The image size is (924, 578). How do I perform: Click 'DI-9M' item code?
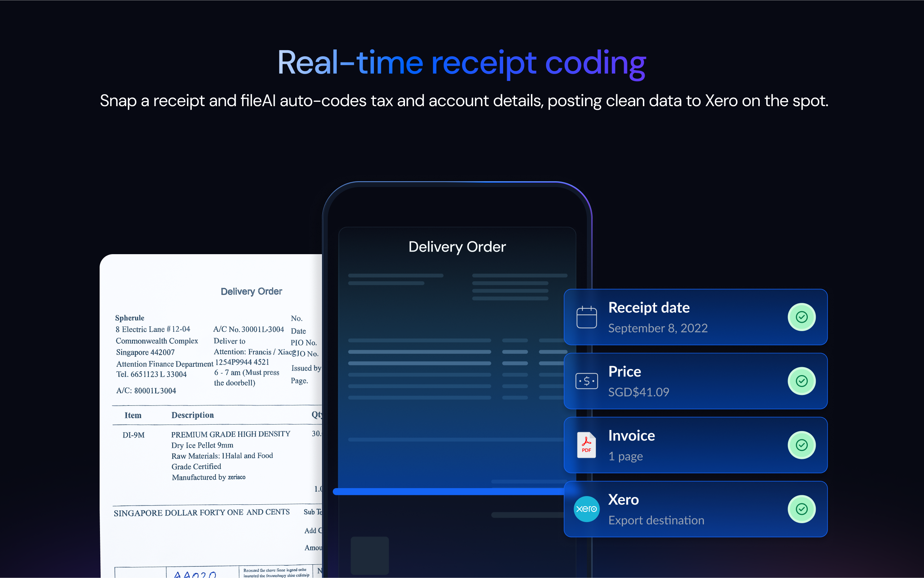[133, 435]
